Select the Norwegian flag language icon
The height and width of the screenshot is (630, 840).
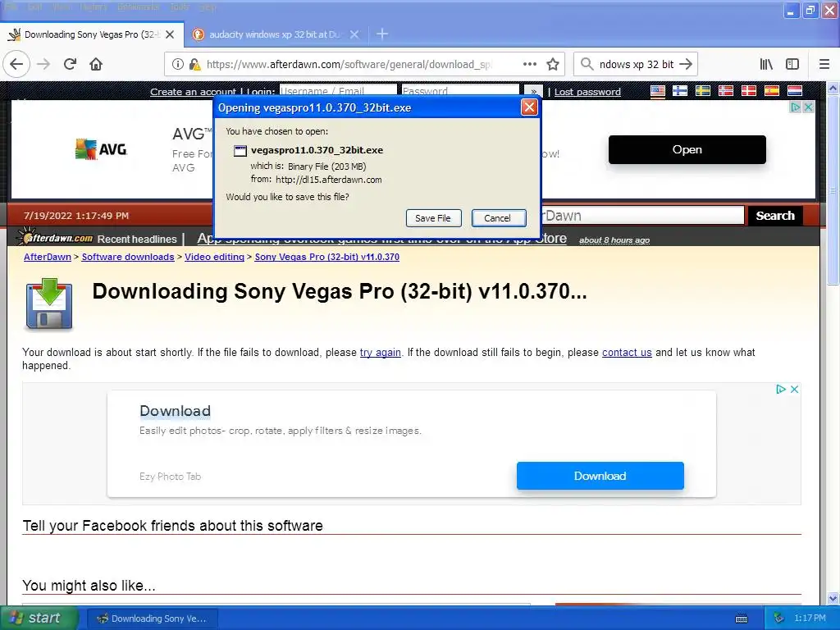point(726,91)
